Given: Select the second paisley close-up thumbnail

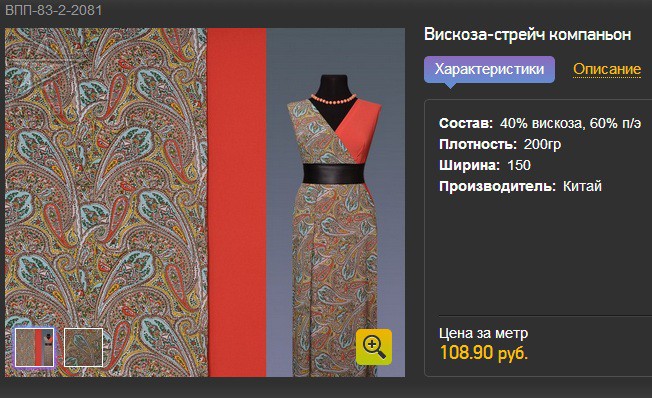Looking at the screenshot, I should (x=83, y=347).
